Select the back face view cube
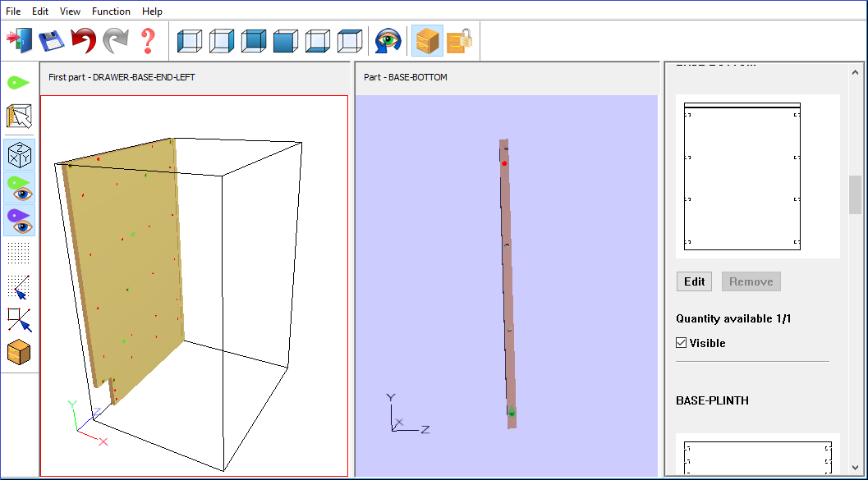This screenshot has width=868, height=480. pyautogui.click(x=254, y=41)
